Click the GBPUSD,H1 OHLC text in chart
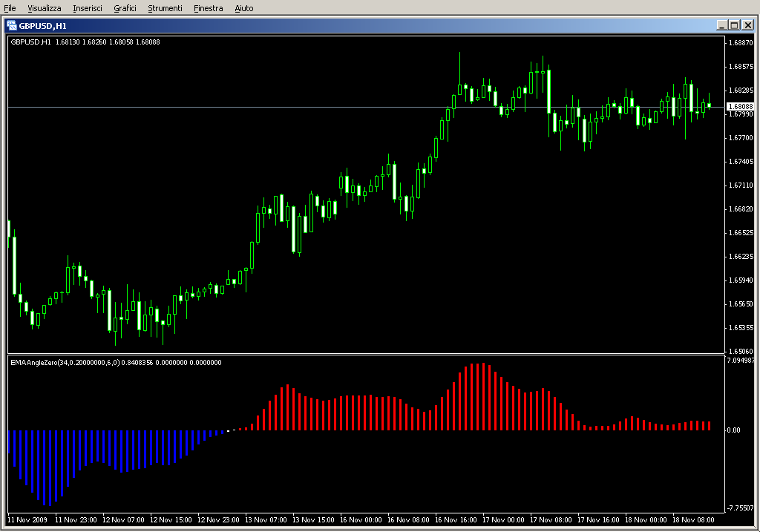Screen dimensions: 760x532 (x=85, y=42)
